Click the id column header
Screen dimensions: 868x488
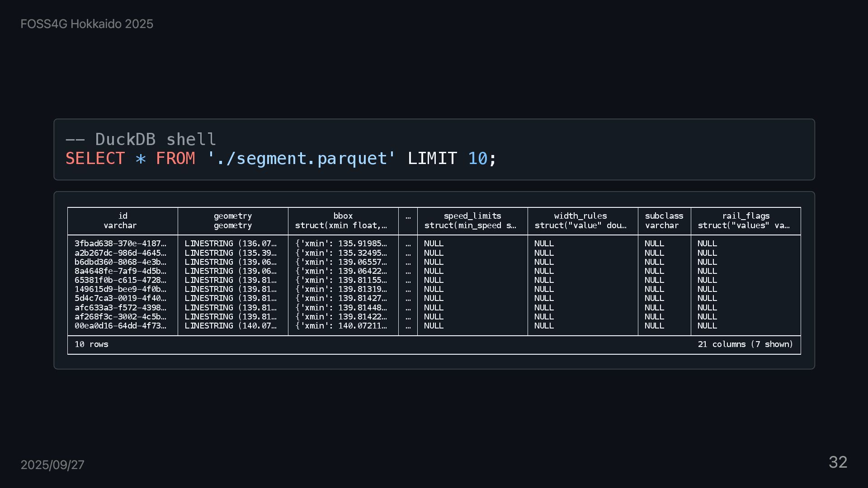point(123,216)
